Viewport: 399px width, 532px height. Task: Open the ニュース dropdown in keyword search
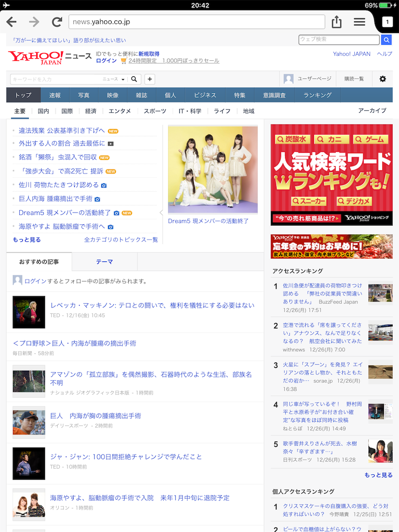coord(114,79)
